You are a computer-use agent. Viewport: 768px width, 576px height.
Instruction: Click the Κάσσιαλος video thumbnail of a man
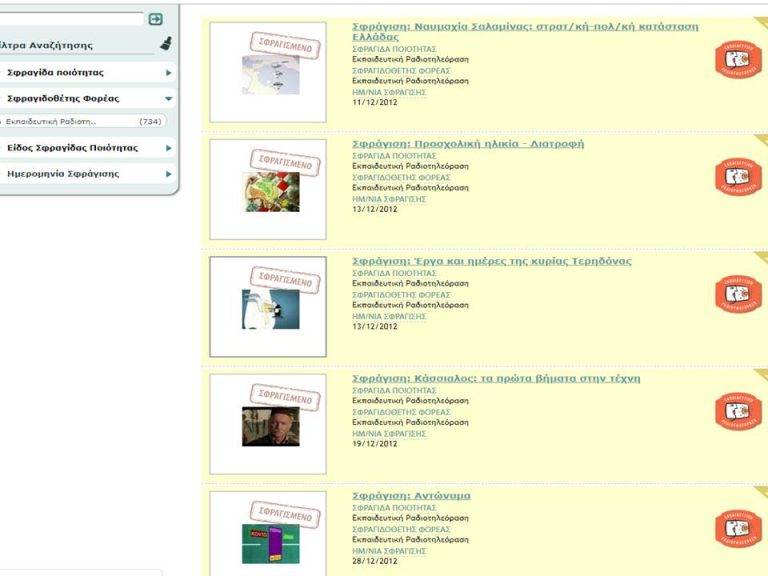coord(270,427)
